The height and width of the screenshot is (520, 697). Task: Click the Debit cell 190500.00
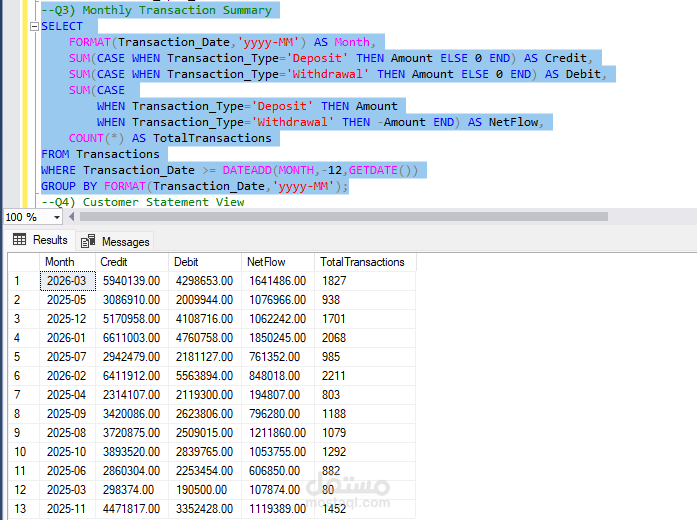(205, 490)
